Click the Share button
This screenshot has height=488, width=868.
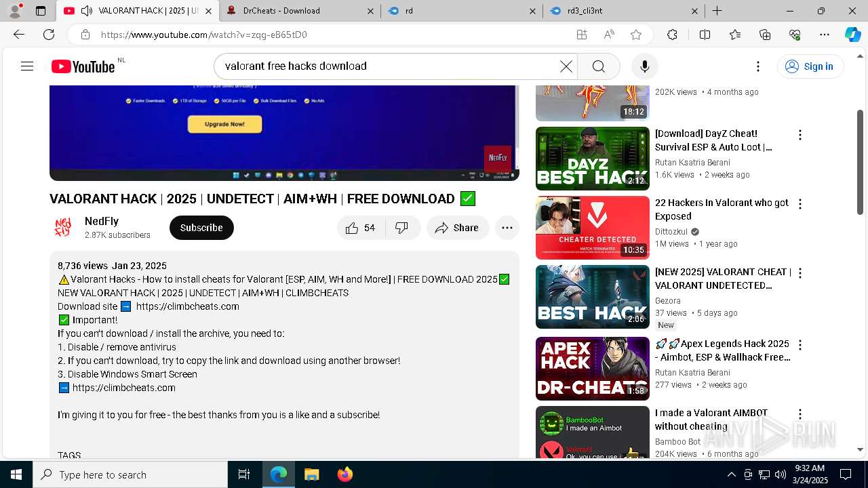458,228
